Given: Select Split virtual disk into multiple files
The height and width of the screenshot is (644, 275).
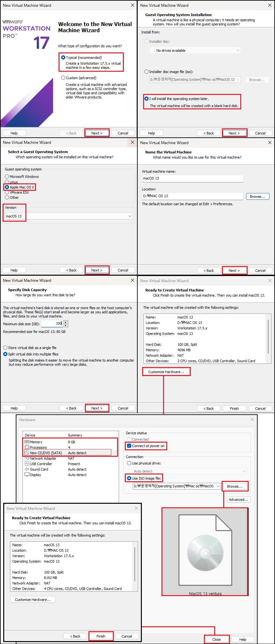Looking at the screenshot, I should pos(5,354).
